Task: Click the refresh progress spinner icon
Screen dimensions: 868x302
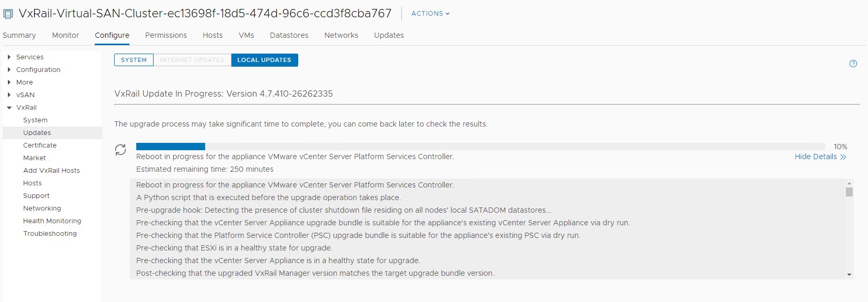Action: click(120, 150)
